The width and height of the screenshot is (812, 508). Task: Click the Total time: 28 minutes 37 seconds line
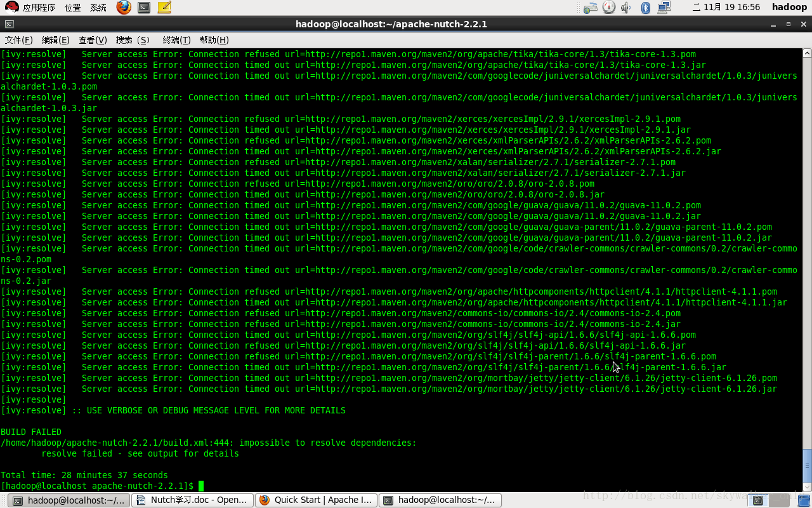84,476
